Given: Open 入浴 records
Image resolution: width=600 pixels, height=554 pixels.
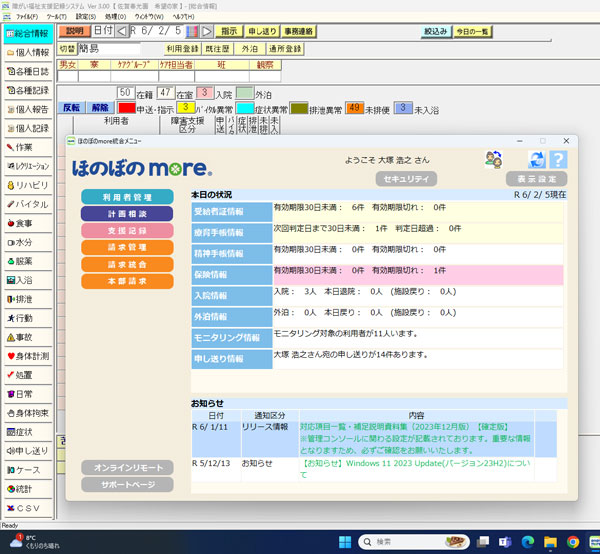Looking at the screenshot, I should click(x=28, y=280).
